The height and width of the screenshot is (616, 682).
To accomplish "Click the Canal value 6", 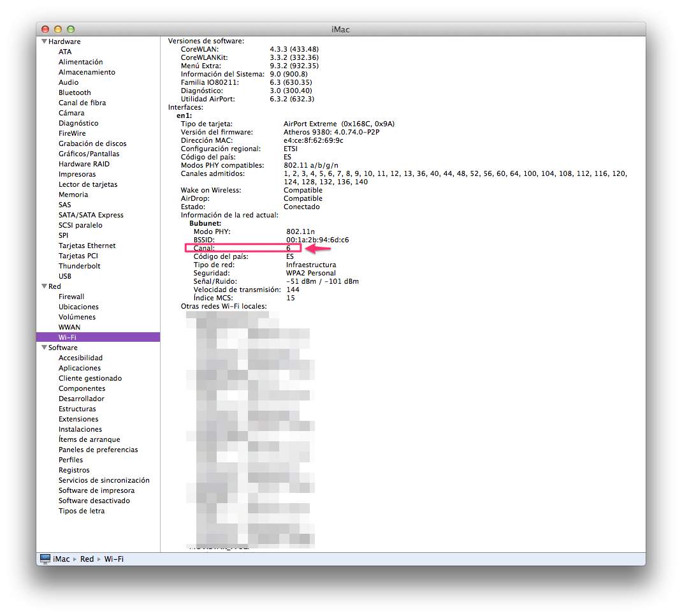I will (x=288, y=248).
